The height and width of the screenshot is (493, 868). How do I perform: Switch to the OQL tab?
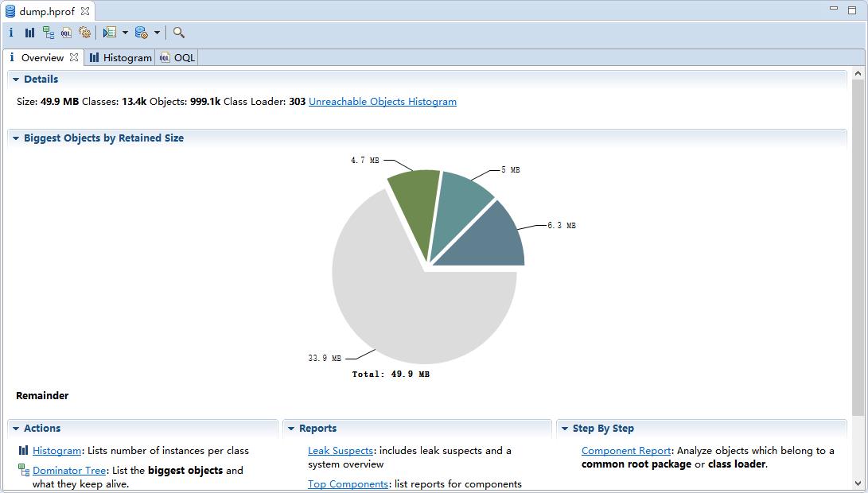(177, 57)
